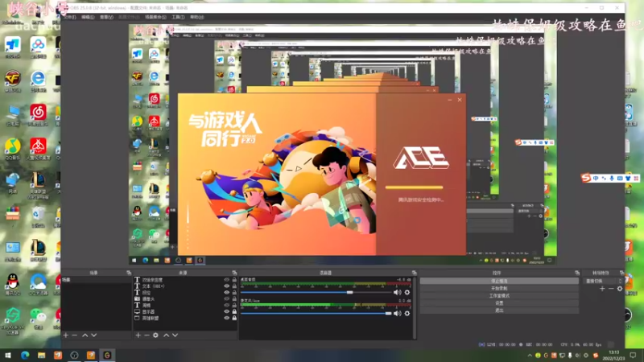Add a new source with the plus icon
The height and width of the screenshot is (362, 644).
(x=138, y=335)
